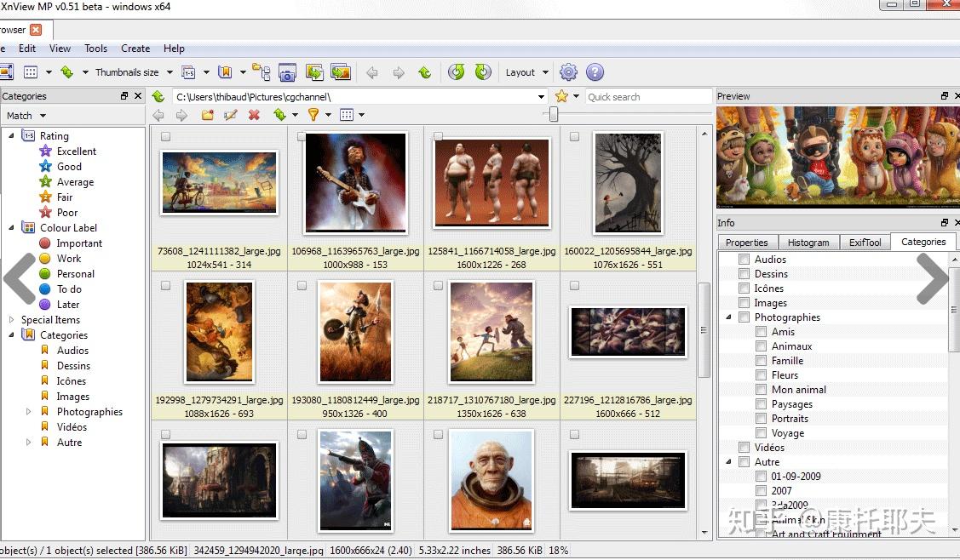Click the thumbnail size slider handle
Image resolution: width=960 pixels, height=560 pixels.
(x=554, y=114)
